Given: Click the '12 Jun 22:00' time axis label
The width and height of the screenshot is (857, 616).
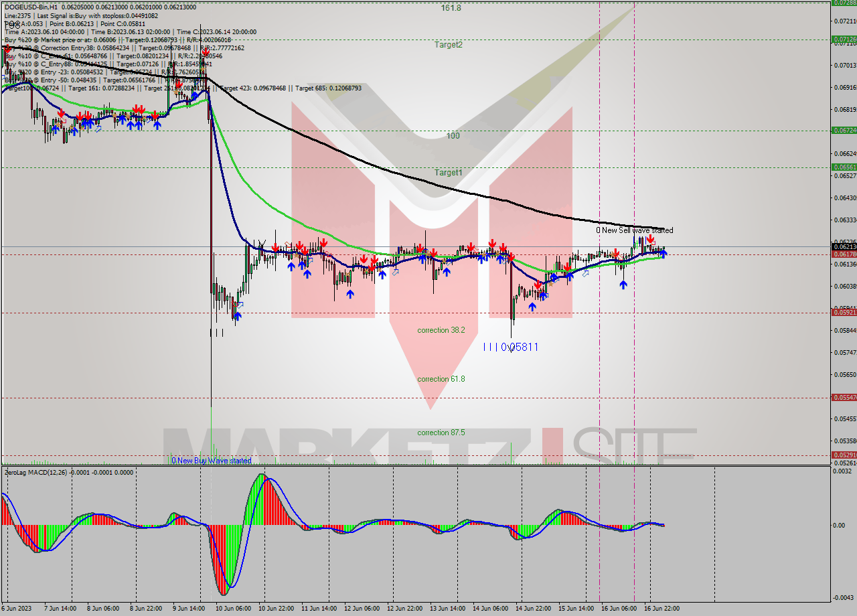Looking at the screenshot, I should 404,609.
